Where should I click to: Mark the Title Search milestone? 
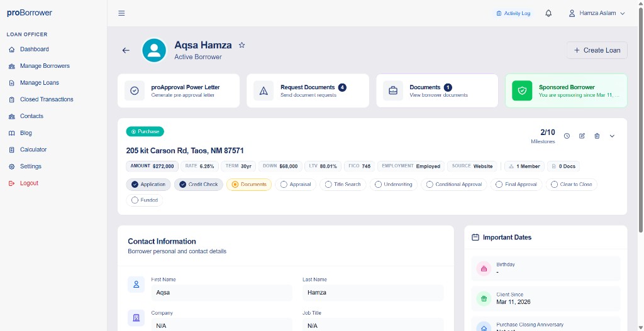tap(343, 185)
